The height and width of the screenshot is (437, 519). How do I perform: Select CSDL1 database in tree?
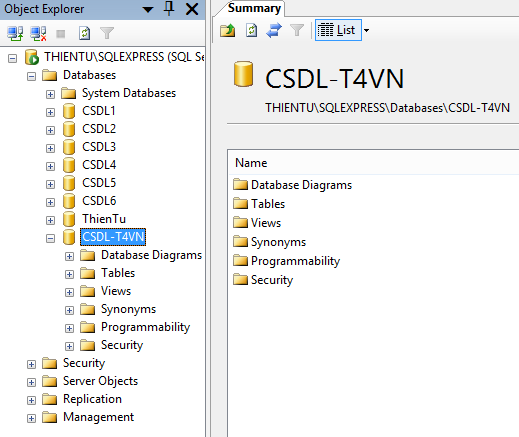point(99,111)
